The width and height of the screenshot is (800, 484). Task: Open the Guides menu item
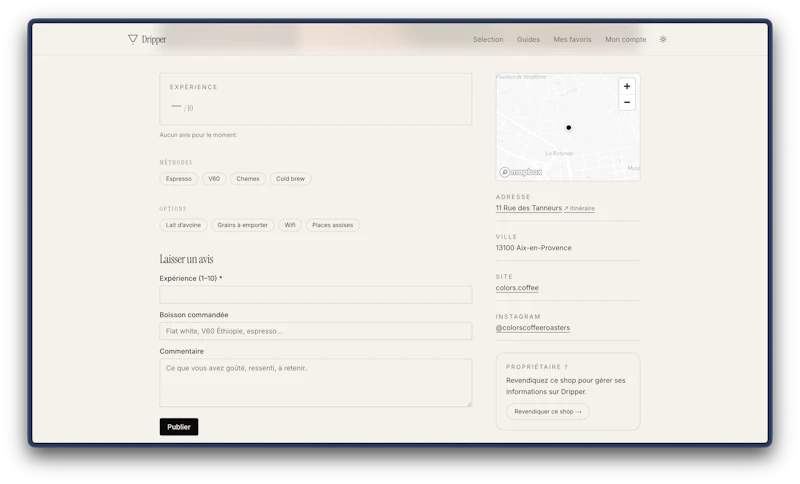[528, 39]
